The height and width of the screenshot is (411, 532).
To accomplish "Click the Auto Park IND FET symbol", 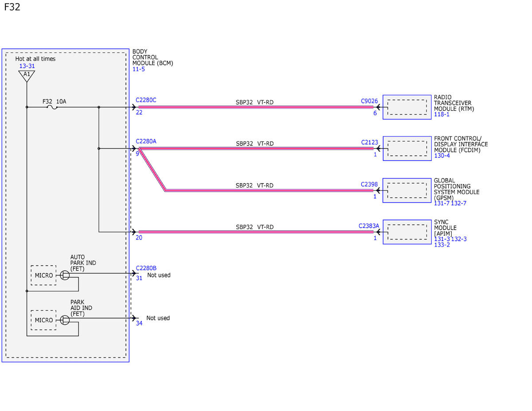I will point(65,275).
